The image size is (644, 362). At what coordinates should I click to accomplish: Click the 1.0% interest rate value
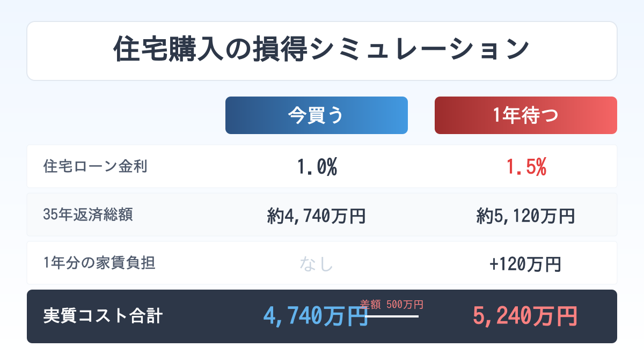point(316,167)
